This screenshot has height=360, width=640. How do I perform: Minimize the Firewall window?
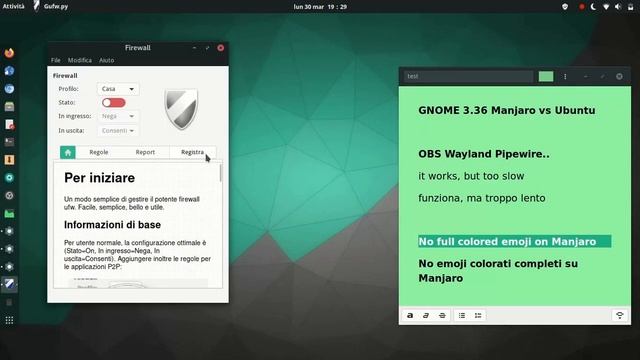[x=194, y=48]
